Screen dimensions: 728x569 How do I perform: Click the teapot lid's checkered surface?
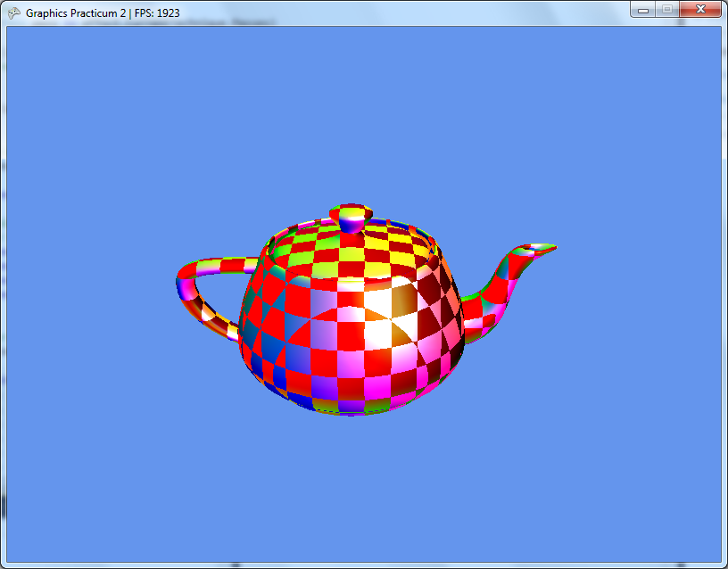point(357,243)
